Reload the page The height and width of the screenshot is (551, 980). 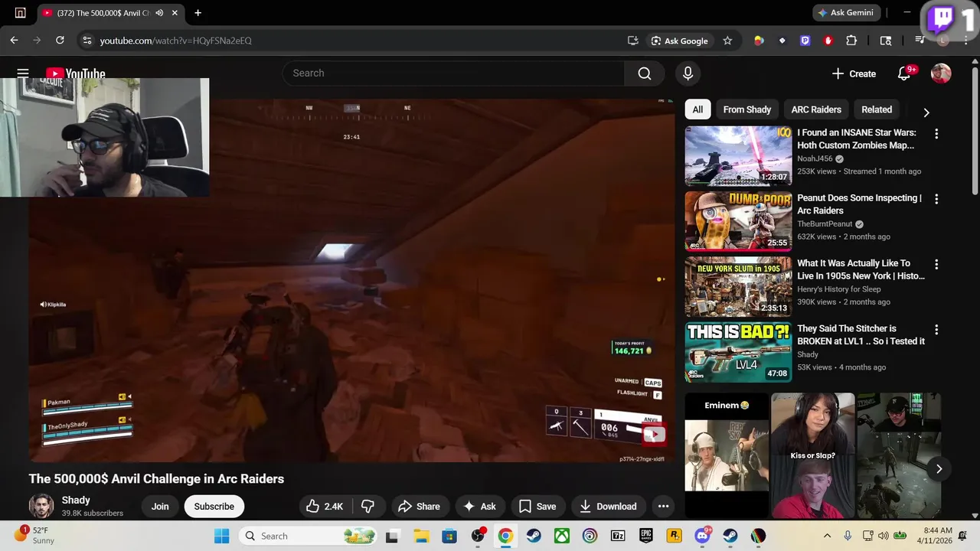coord(60,41)
